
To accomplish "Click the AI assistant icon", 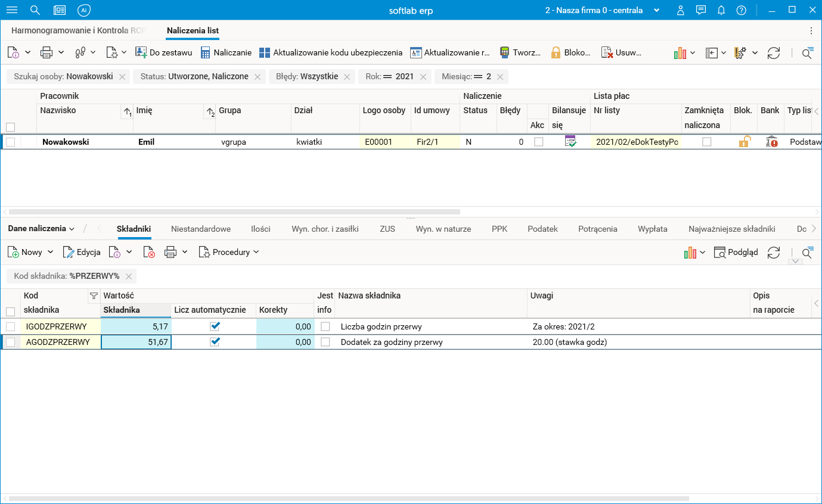I will tap(84, 10).
